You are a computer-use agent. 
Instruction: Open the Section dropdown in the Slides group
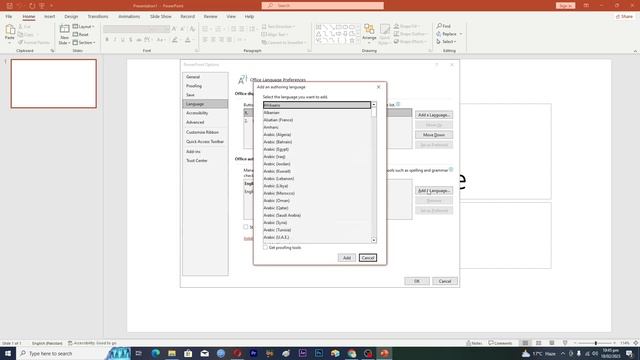point(84,42)
